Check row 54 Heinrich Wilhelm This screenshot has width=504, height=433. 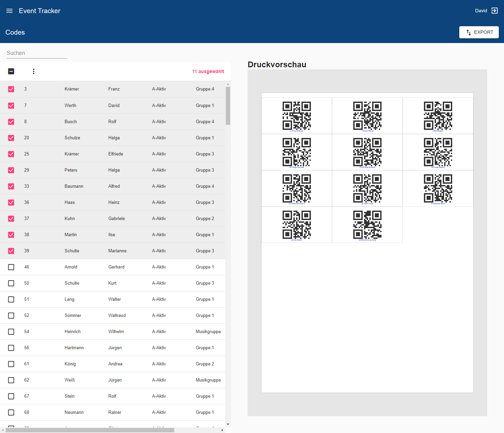pyautogui.click(x=11, y=332)
